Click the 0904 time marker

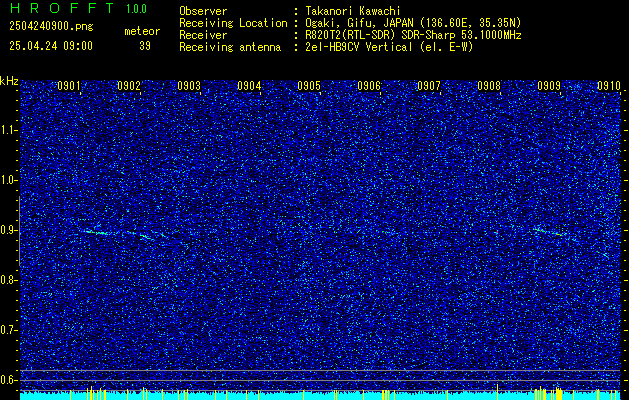(249, 85)
